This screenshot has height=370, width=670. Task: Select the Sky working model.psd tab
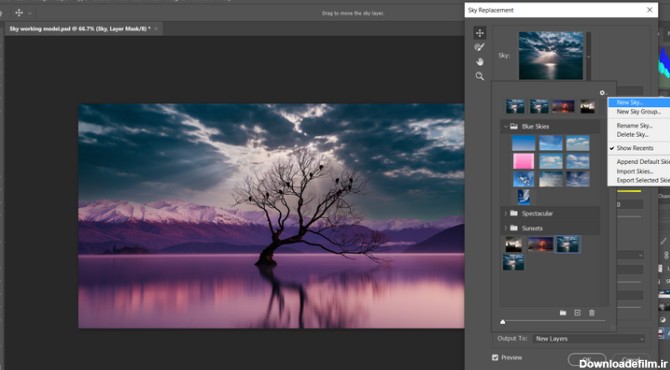click(80, 29)
